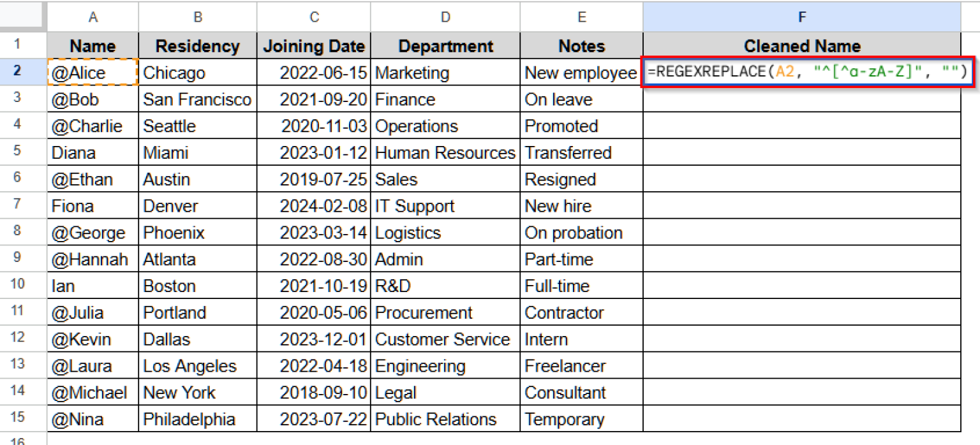Image resolution: width=980 pixels, height=445 pixels.
Task: Select the @Alice name cell
Action: (93, 73)
